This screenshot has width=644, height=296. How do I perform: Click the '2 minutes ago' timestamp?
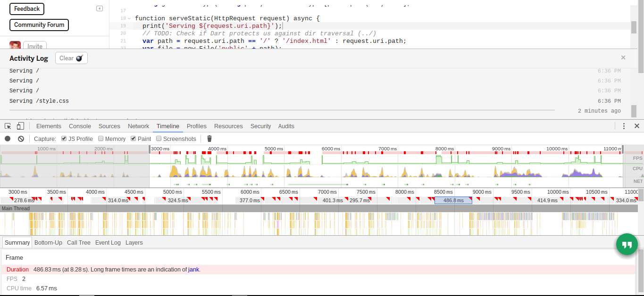(x=599, y=111)
